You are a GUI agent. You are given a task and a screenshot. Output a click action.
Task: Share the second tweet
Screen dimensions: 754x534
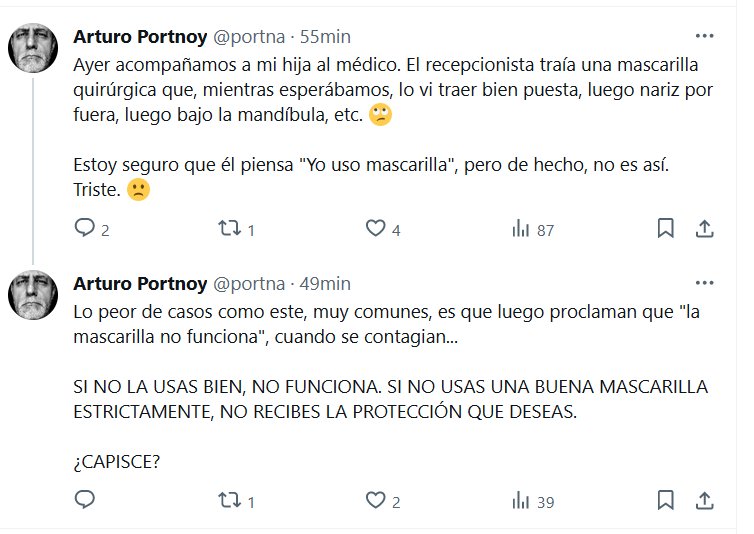point(704,499)
